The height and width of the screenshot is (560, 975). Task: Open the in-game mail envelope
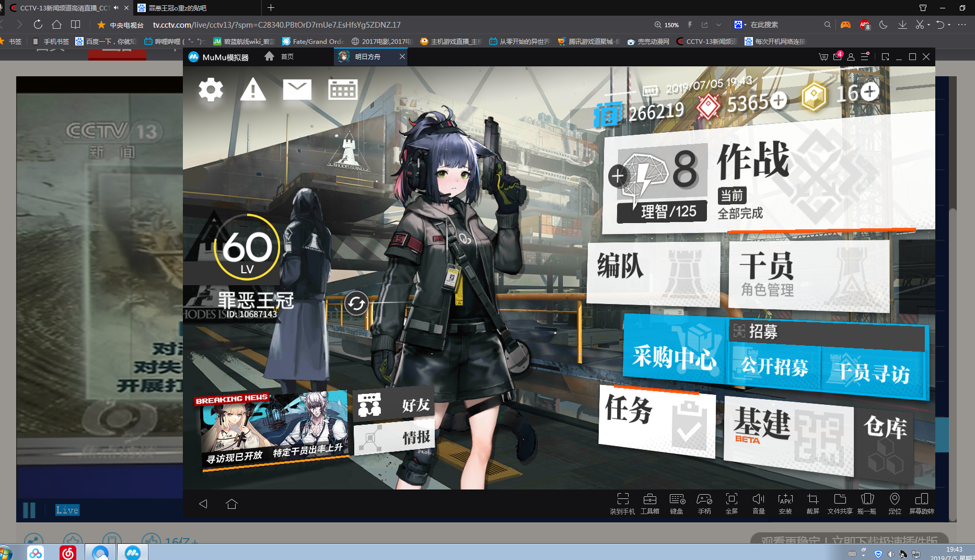(297, 89)
